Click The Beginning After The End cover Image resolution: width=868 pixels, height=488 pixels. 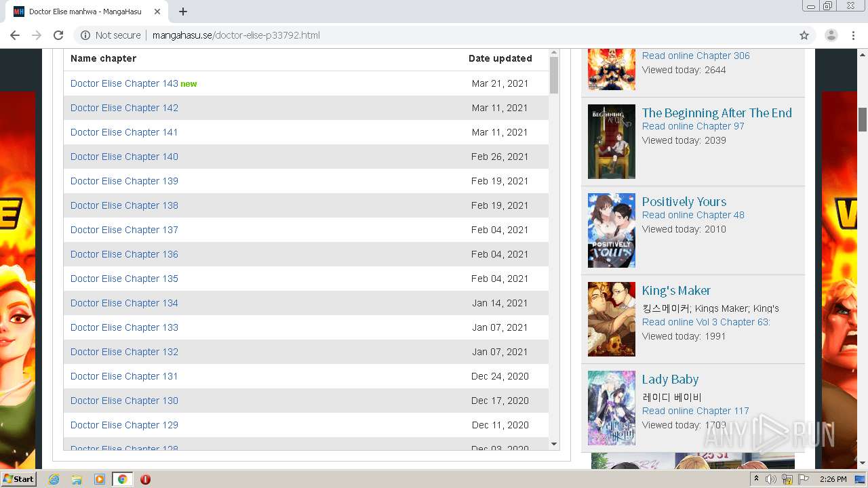coord(612,142)
